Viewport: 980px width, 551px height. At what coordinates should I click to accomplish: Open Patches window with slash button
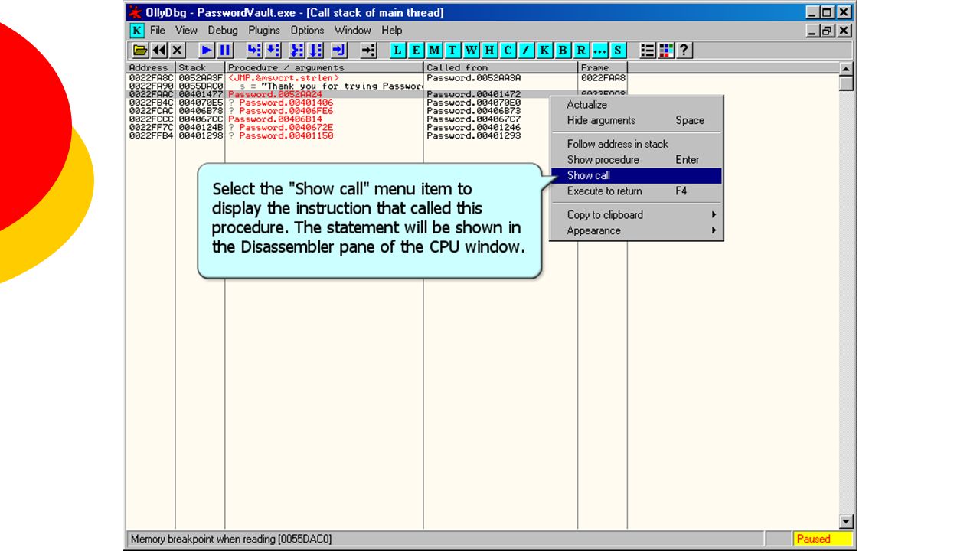[527, 51]
